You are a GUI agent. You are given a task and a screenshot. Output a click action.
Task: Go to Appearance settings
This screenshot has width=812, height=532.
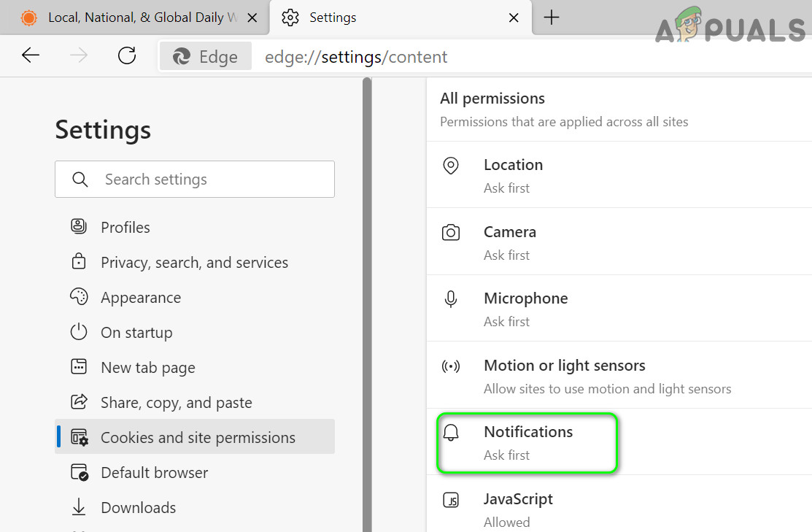tap(140, 298)
